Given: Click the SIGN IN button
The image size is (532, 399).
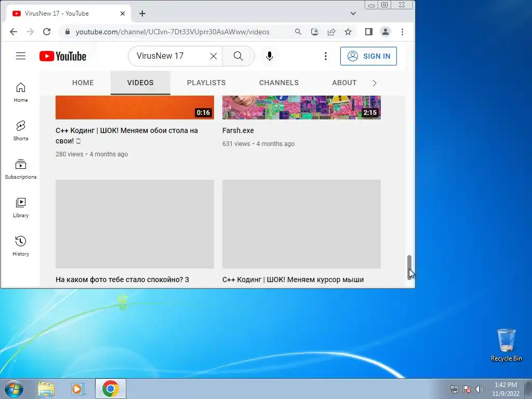Looking at the screenshot, I should (368, 56).
